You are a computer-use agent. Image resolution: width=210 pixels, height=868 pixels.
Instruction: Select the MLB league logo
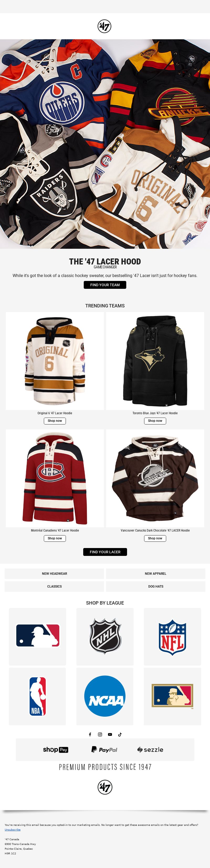tap(38, 637)
